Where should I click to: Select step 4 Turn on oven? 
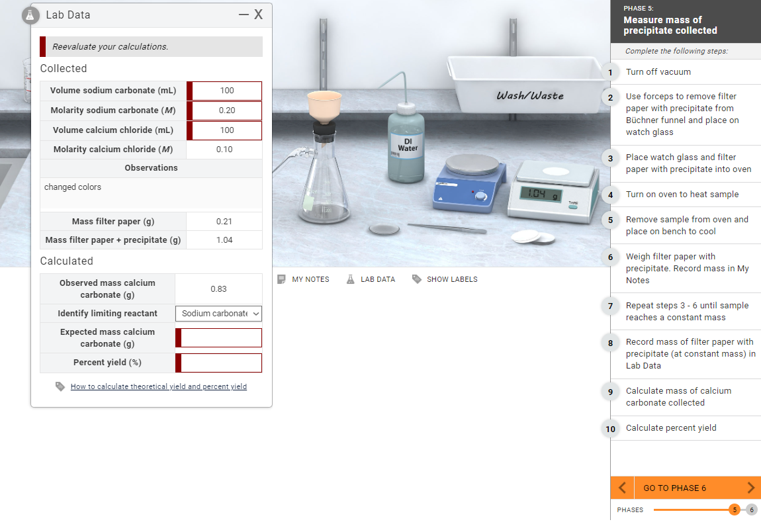pos(686,195)
